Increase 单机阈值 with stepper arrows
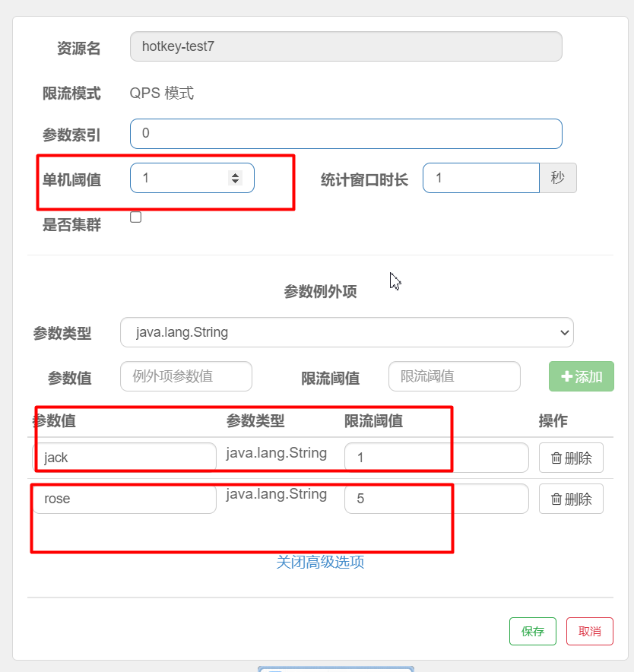The width and height of the screenshot is (634, 672). click(235, 175)
